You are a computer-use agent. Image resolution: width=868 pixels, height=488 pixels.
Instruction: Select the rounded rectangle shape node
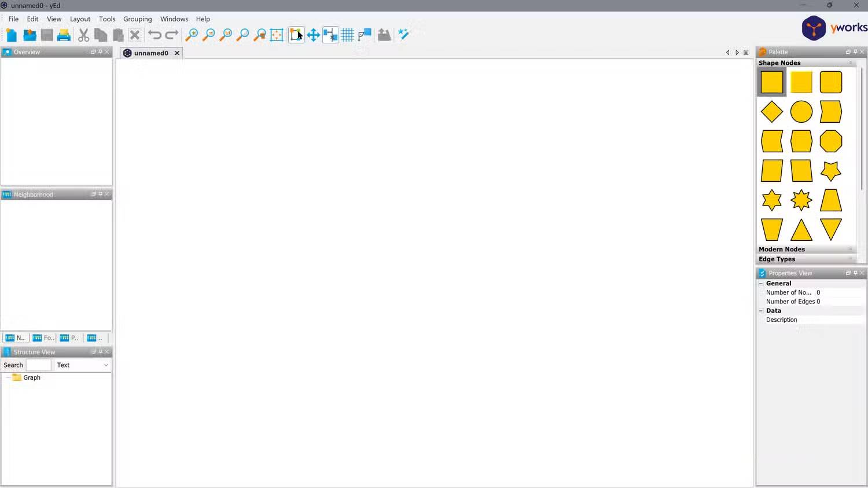tap(831, 82)
